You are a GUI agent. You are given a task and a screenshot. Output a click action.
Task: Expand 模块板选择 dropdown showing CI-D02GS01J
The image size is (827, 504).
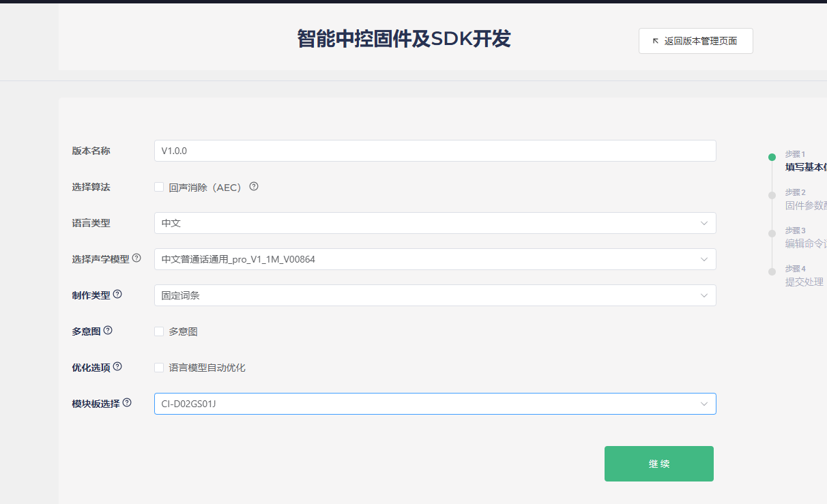[x=435, y=404]
